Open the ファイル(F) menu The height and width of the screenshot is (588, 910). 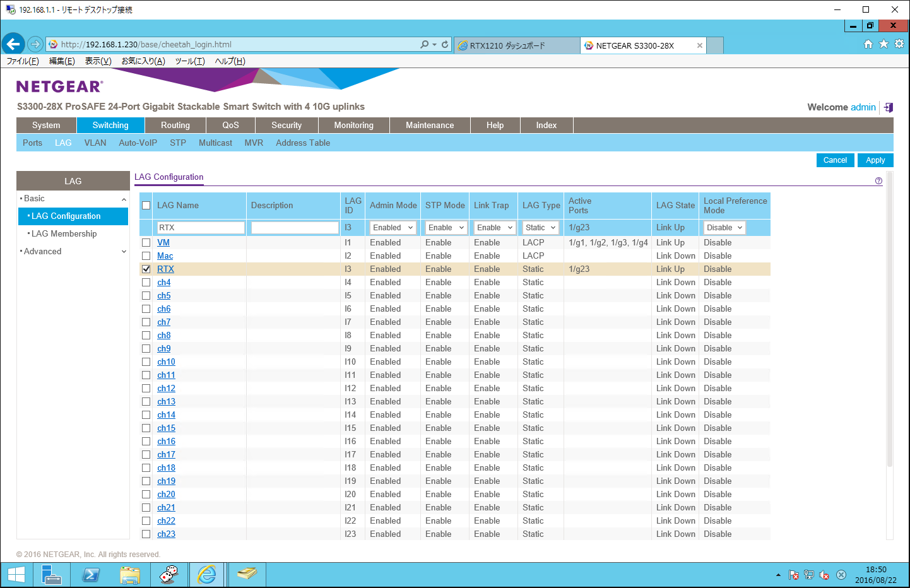tap(23, 61)
